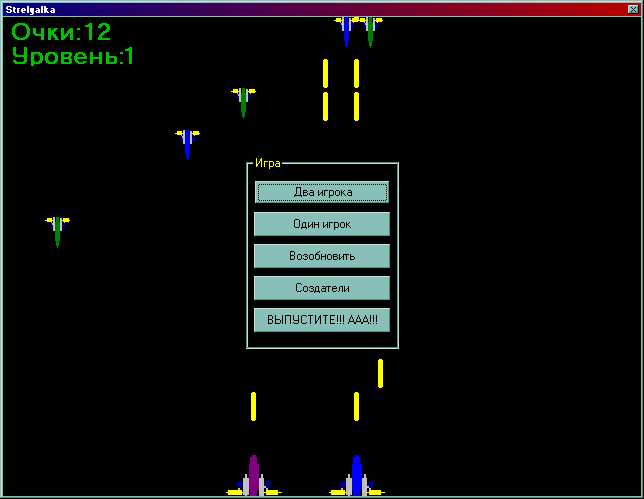
Task: Click the green enemy ship at far left
Action: [58, 232]
